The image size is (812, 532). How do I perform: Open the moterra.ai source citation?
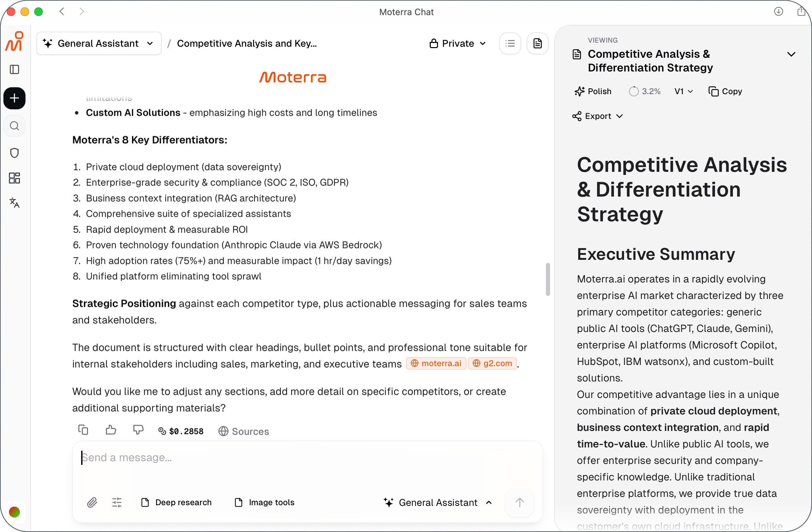[x=436, y=363]
